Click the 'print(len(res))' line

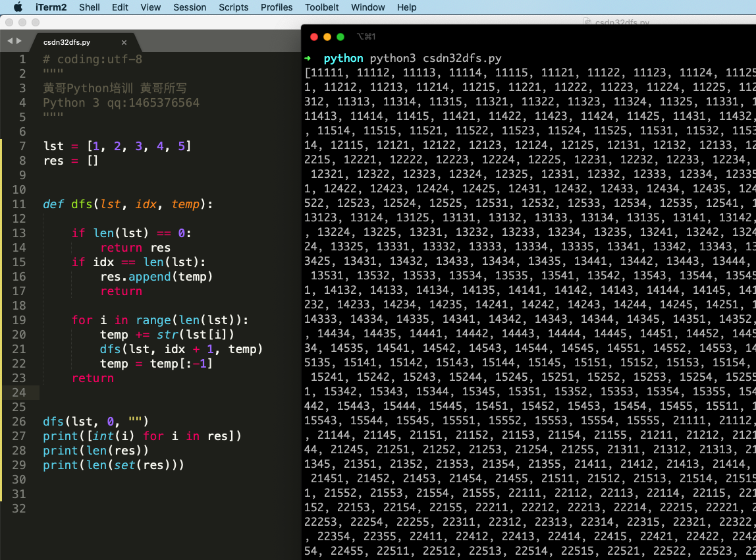[96, 451]
